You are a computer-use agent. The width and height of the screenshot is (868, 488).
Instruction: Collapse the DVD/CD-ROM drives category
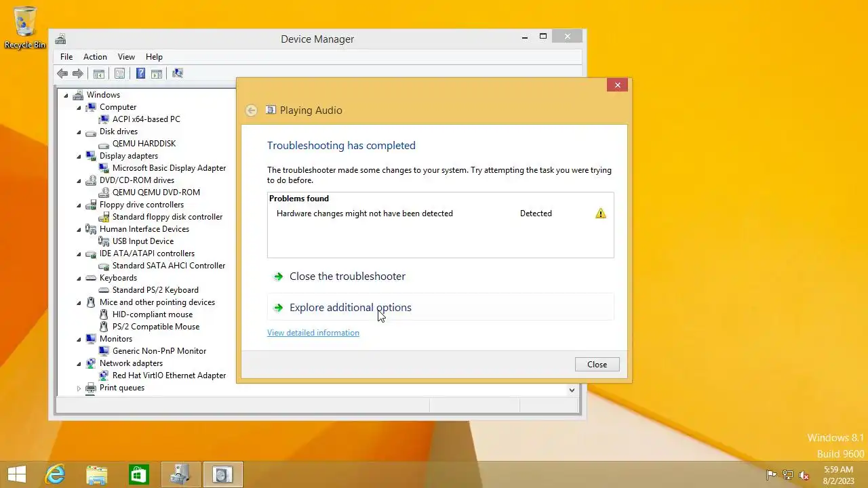(x=79, y=181)
